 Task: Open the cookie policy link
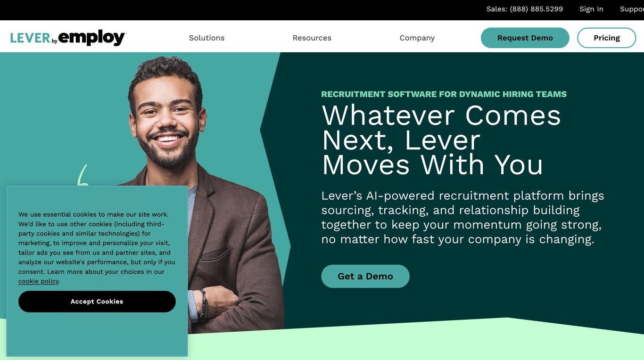(39, 281)
